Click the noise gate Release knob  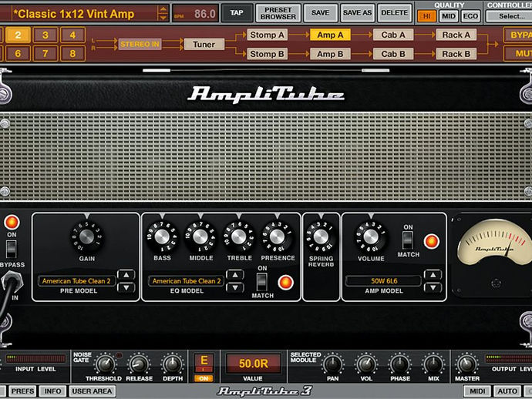click(x=139, y=364)
